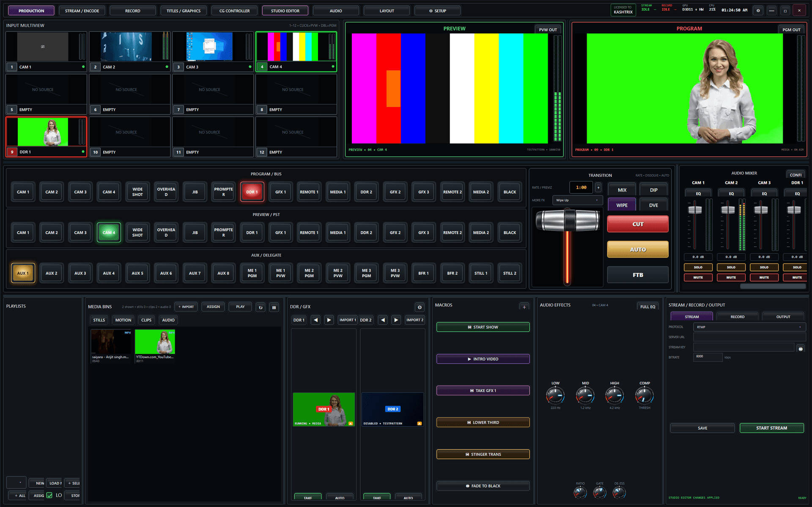Click the bitrate input field
Viewport: 812px width, 507px height.
coord(708,357)
